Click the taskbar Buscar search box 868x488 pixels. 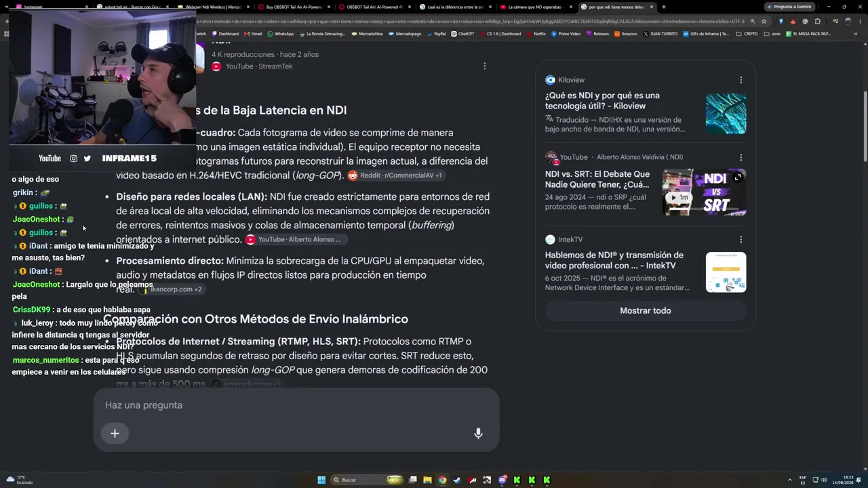(366, 480)
